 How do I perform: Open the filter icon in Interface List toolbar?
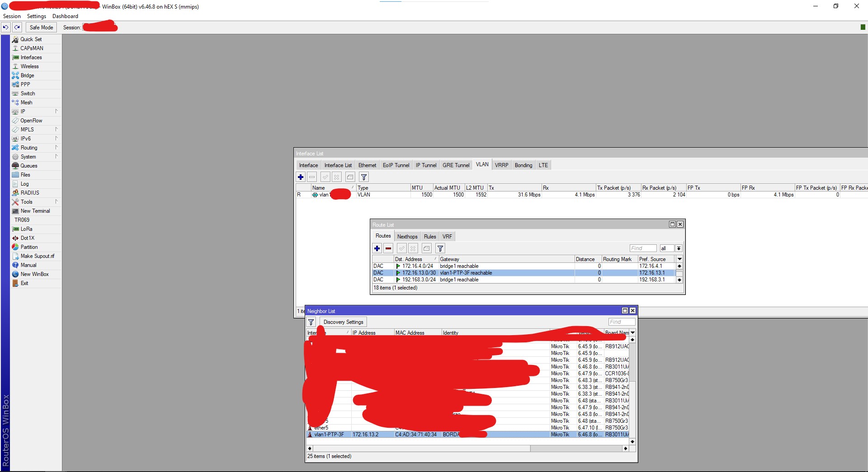click(x=364, y=177)
